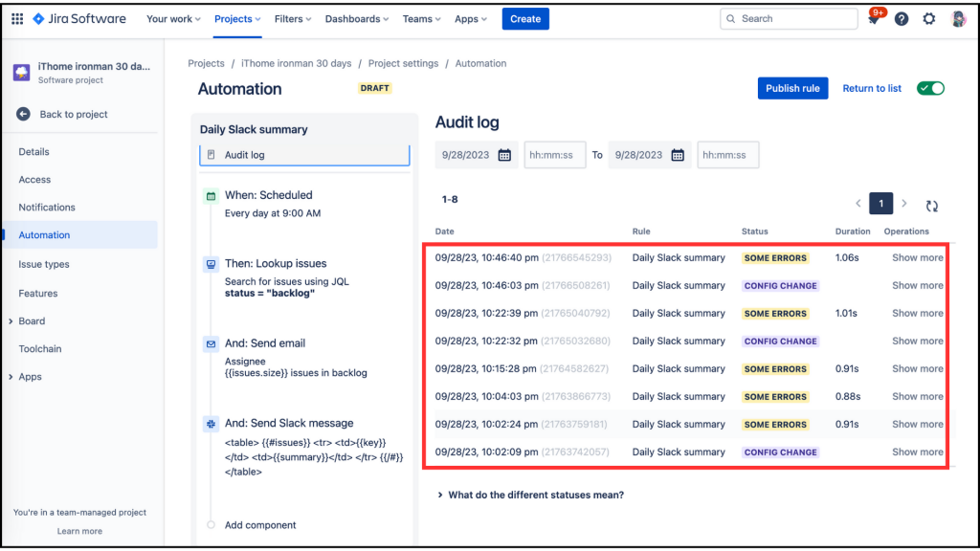Image resolution: width=980 pixels, height=551 pixels.
Task: Open the Projects dropdown menu
Action: click(x=237, y=19)
